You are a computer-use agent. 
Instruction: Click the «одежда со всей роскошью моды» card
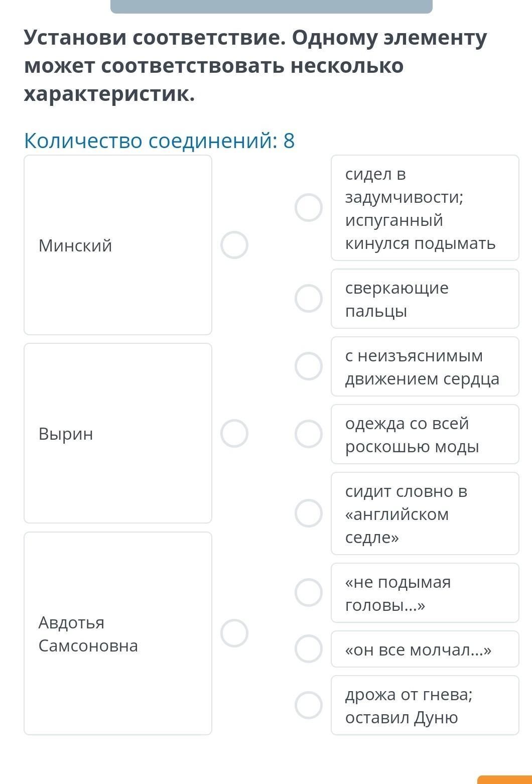coord(425,434)
